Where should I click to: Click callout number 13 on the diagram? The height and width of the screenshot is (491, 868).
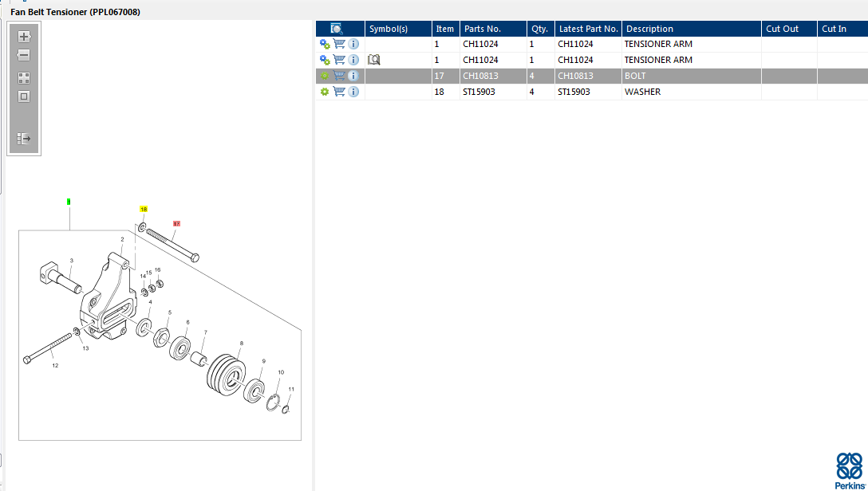[85, 348]
